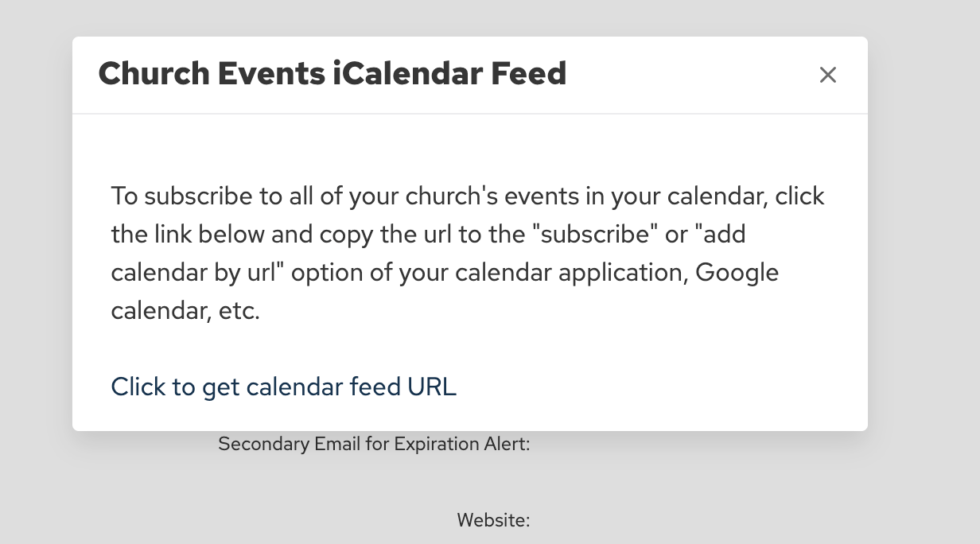Click the dimmed backdrop above the dialog
The height and width of the screenshot is (544, 980).
[477, 16]
